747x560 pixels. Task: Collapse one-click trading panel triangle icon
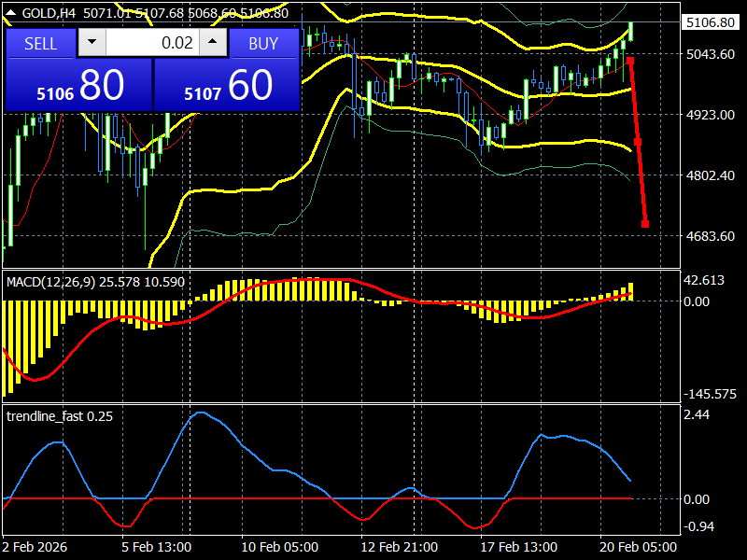click(x=10, y=13)
